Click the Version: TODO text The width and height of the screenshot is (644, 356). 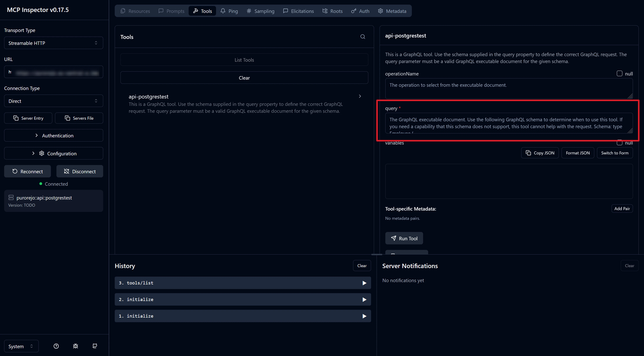[x=22, y=205]
